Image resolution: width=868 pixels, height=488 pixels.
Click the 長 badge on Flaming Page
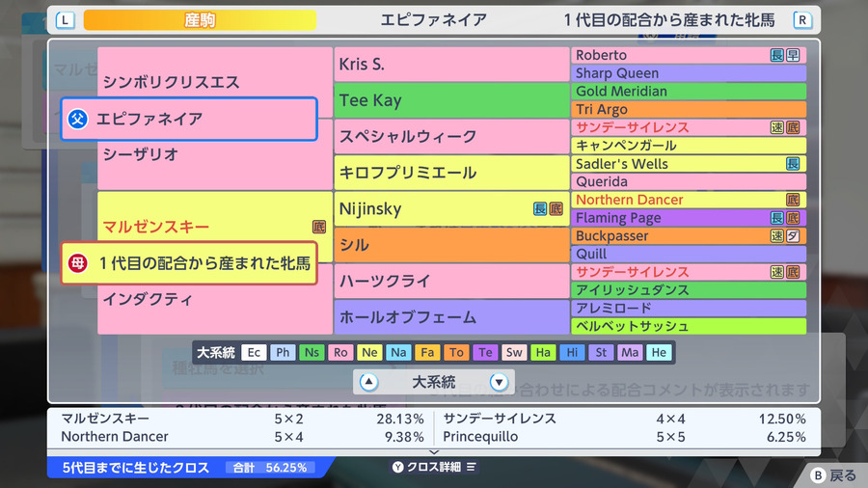(x=777, y=218)
